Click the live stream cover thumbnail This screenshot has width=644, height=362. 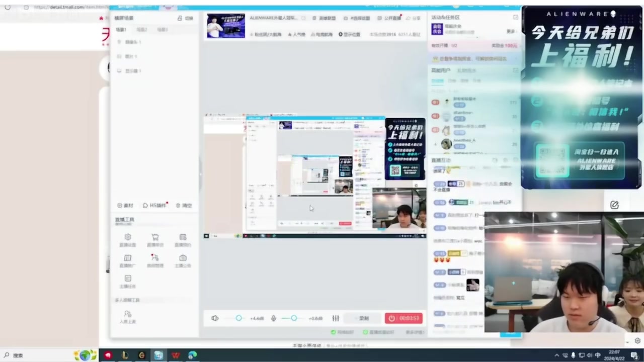[x=226, y=26]
